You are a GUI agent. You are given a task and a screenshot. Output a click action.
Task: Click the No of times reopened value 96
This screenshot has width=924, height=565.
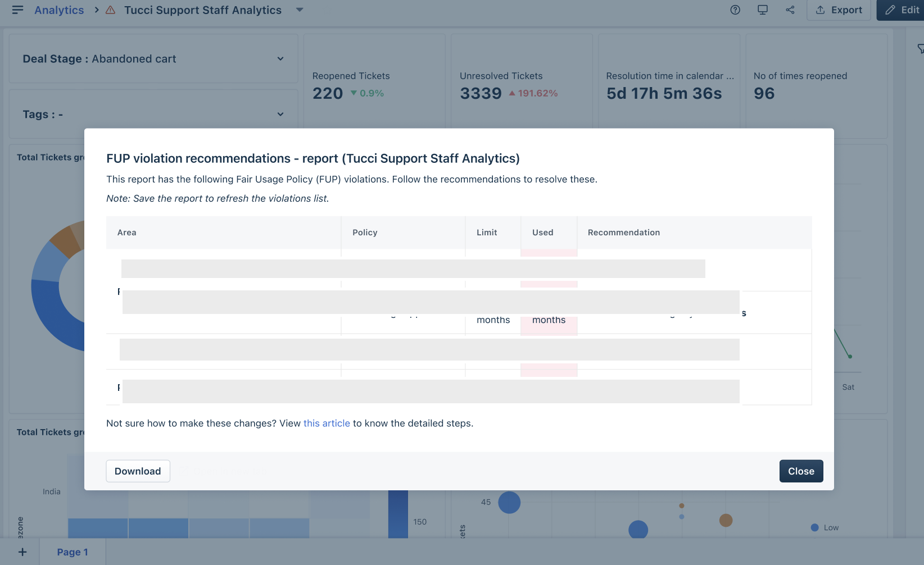click(764, 93)
